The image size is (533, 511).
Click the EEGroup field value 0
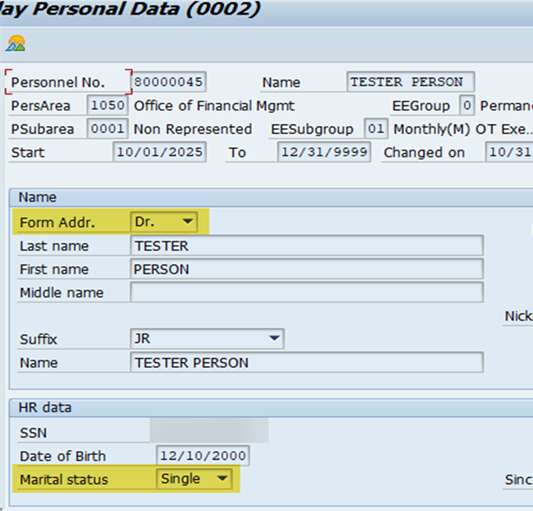pyautogui.click(x=467, y=105)
